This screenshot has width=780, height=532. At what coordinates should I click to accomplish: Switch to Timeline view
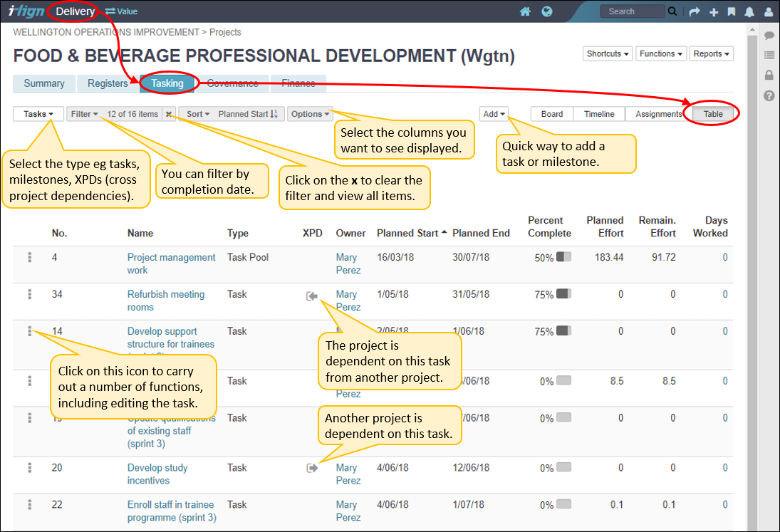click(x=599, y=114)
